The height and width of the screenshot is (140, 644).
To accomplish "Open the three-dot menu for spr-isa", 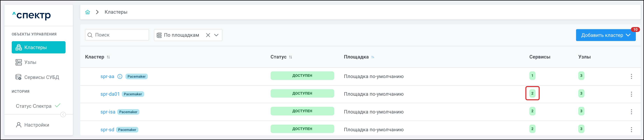I will [x=631, y=112].
